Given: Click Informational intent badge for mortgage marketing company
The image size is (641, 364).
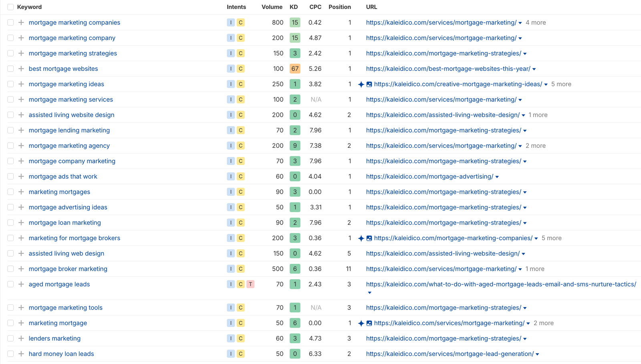Looking at the screenshot, I should pos(231,38).
